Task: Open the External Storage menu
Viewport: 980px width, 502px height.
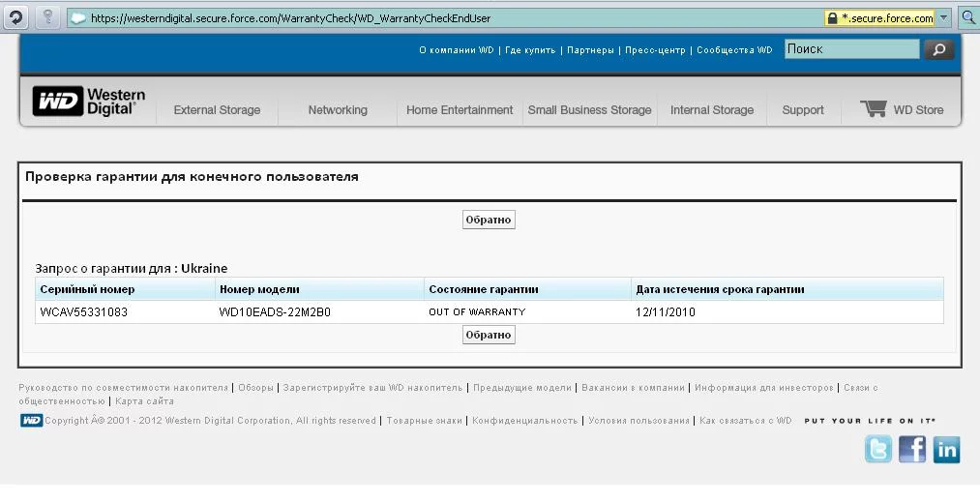Action: point(217,110)
